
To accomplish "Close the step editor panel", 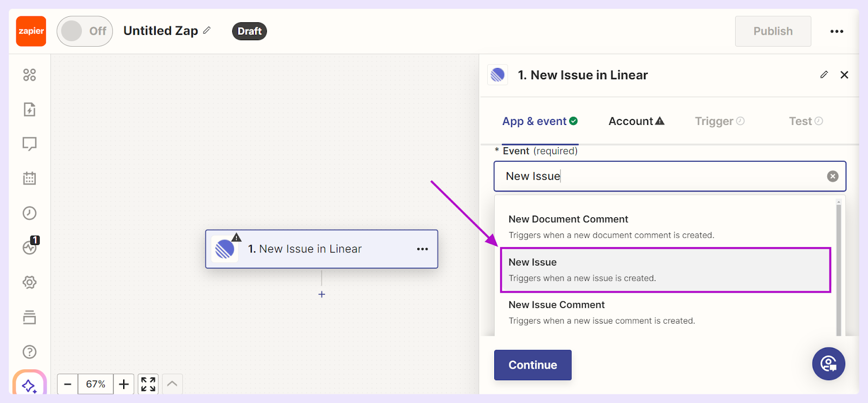I will click(844, 75).
